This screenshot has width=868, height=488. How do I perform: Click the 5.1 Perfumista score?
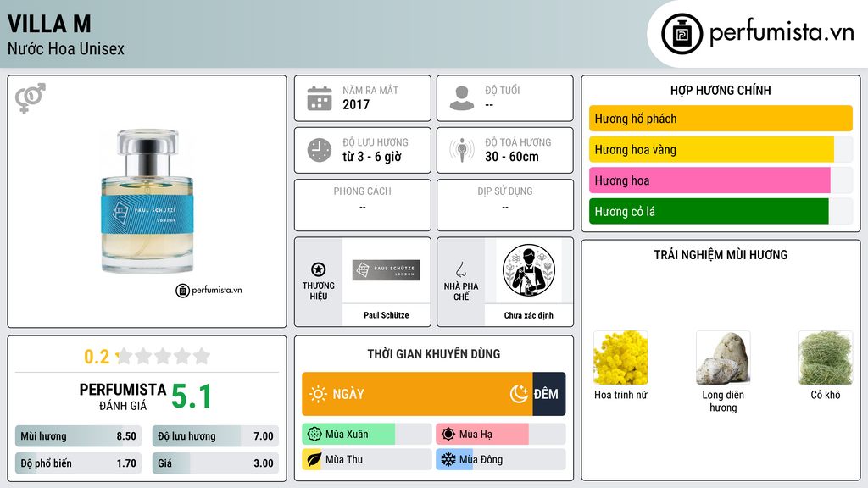pos(192,396)
